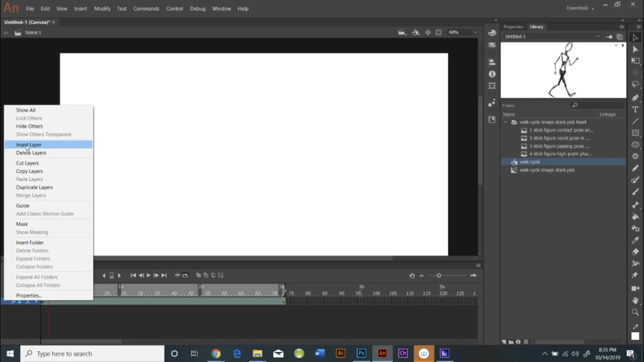Click the Eyedropper tool
Image resolution: width=644 pixels, height=362 pixels.
coord(635,240)
